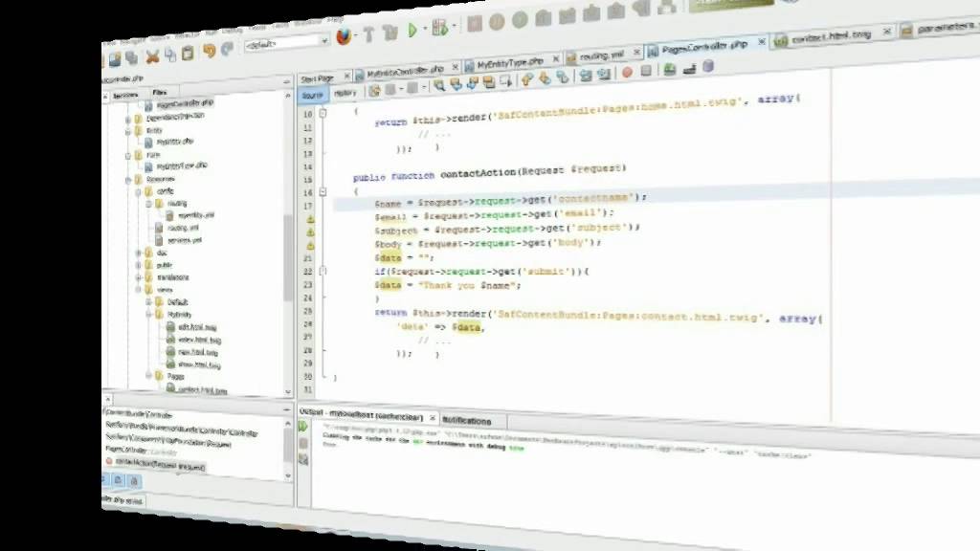Click the warning icon on line 18
The width and height of the screenshot is (980, 551).
(310, 219)
